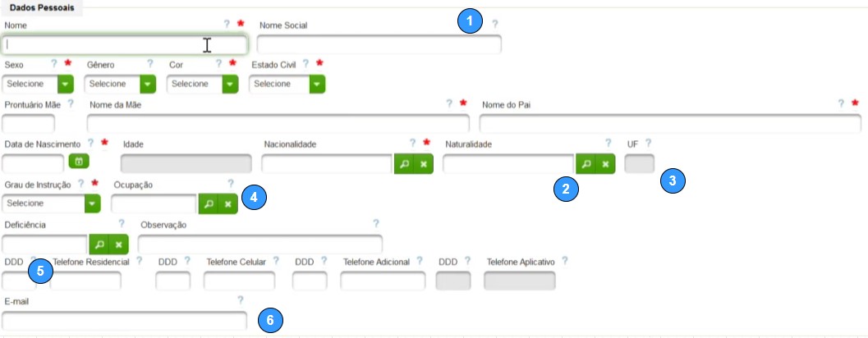Open the Estado Civil dropdown
The width and height of the screenshot is (868, 338).
pos(287,84)
